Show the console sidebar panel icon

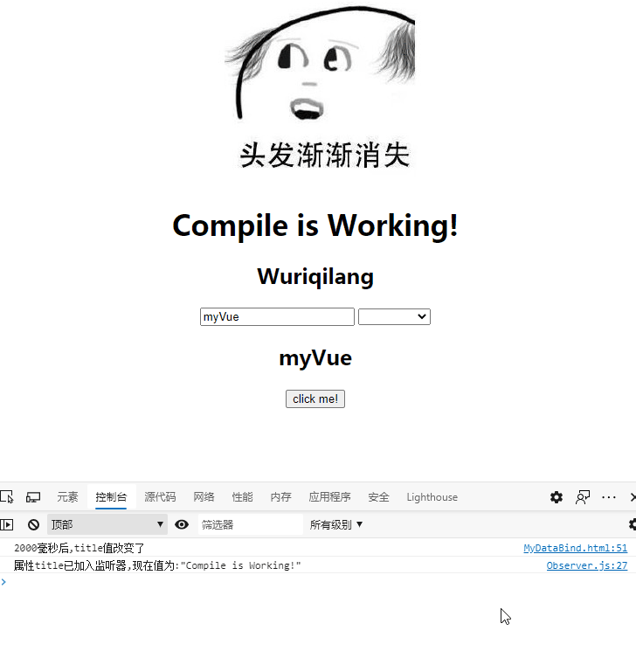tap(7, 524)
